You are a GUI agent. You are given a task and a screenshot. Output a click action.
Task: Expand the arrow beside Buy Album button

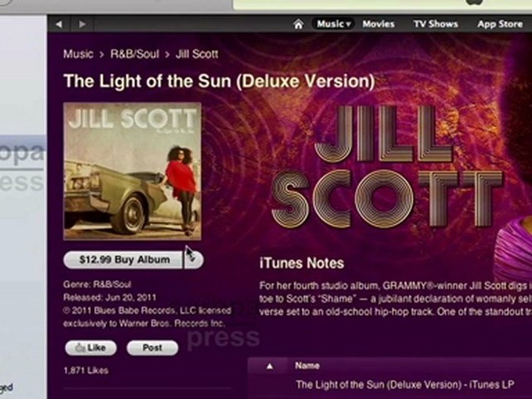click(x=194, y=259)
